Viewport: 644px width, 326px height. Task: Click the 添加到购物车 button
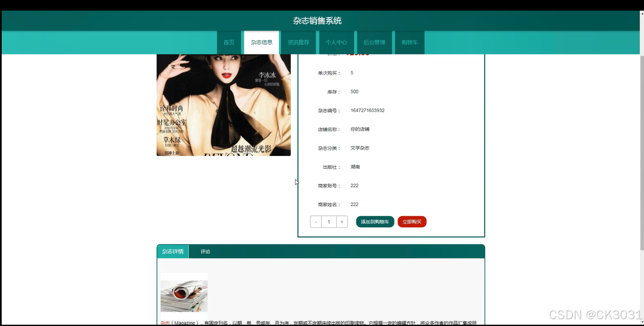click(x=375, y=222)
